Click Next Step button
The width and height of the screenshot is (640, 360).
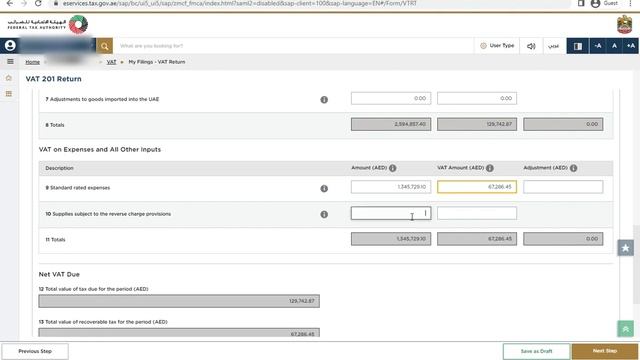point(604,351)
